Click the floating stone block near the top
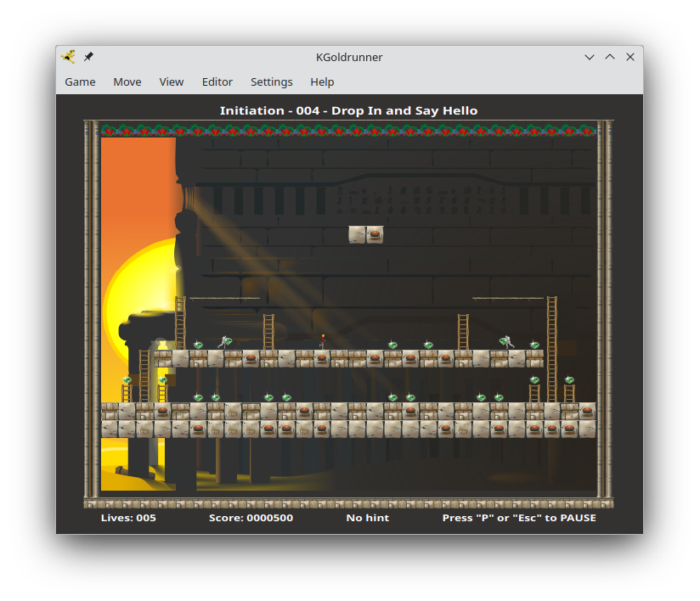700x601 pixels. click(x=366, y=234)
